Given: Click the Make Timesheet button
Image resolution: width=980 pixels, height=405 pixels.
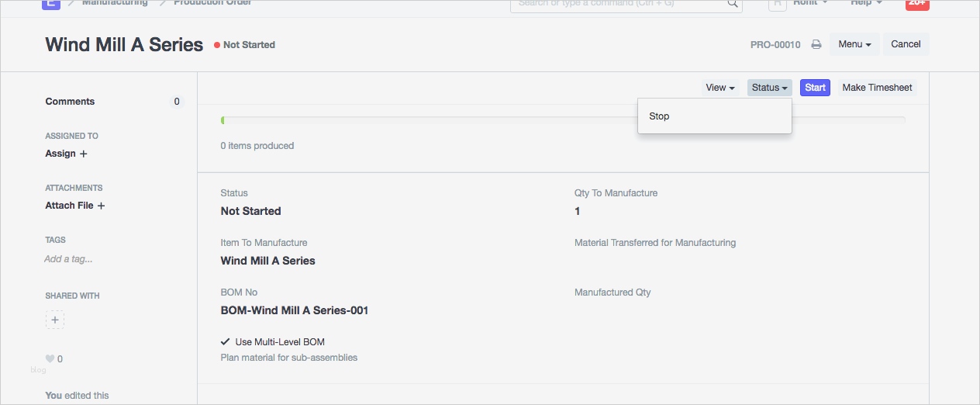Looking at the screenshot, I should pyautogui.click(x=877, y=88).
